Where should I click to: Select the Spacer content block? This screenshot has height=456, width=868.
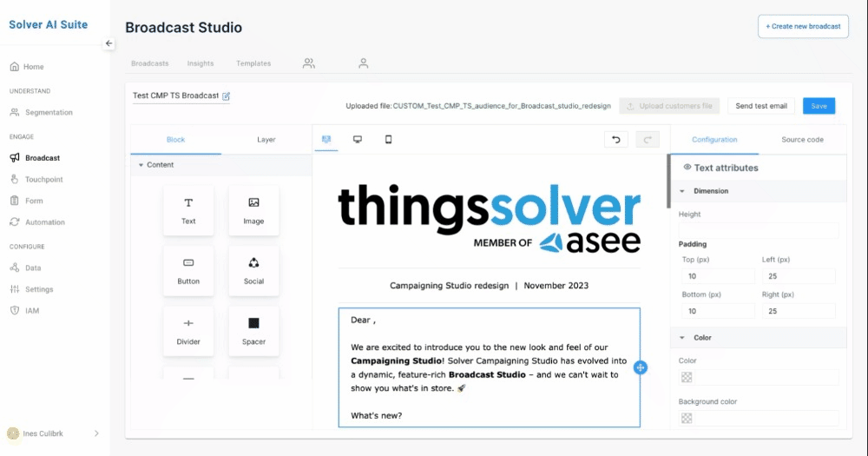253,331
